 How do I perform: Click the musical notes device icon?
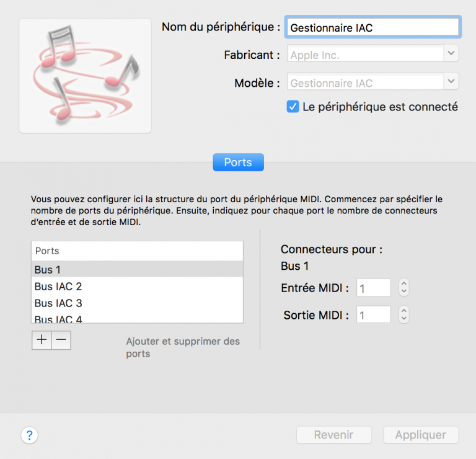(86, 76)
